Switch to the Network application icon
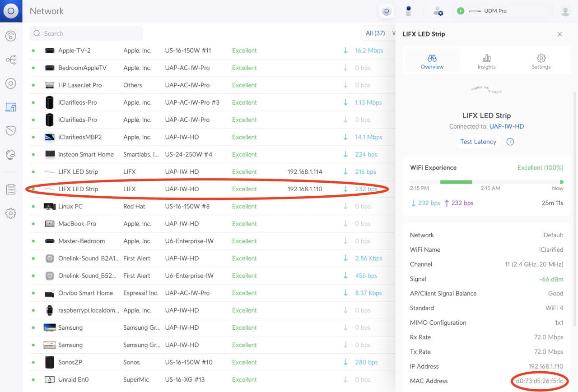The image size is (578, 392). [x=387, y=11]
